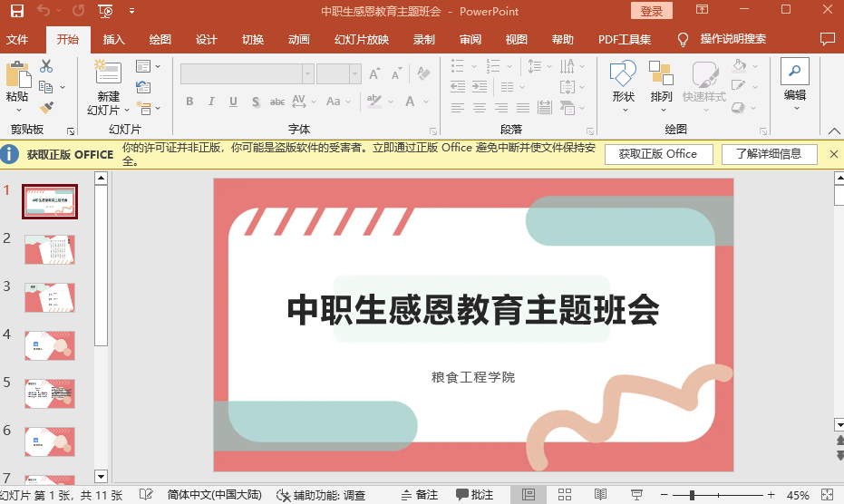Click the New Slide icon
The width and height of the screenshot is (844, 504).
coord(108,73)
